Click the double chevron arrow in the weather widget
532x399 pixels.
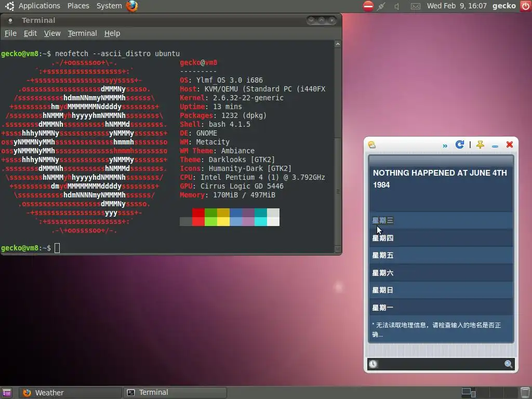(445, 146)
